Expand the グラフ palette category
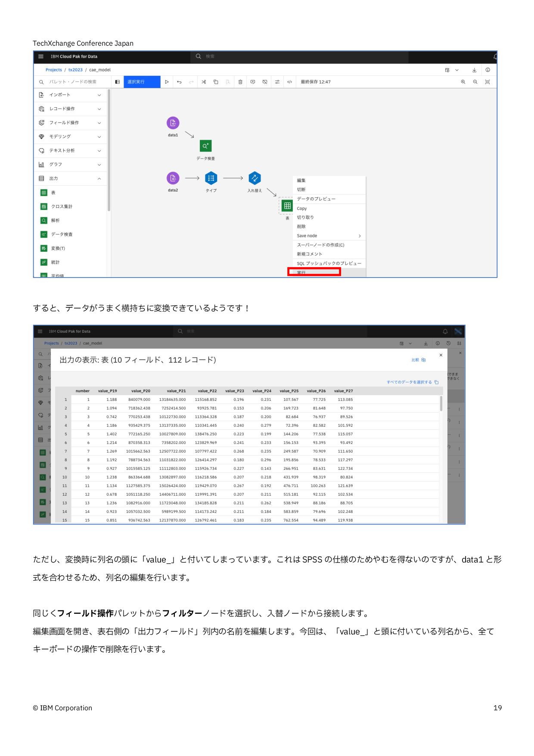Viewport: 534px width, 756px height. (x=71, y=164)
